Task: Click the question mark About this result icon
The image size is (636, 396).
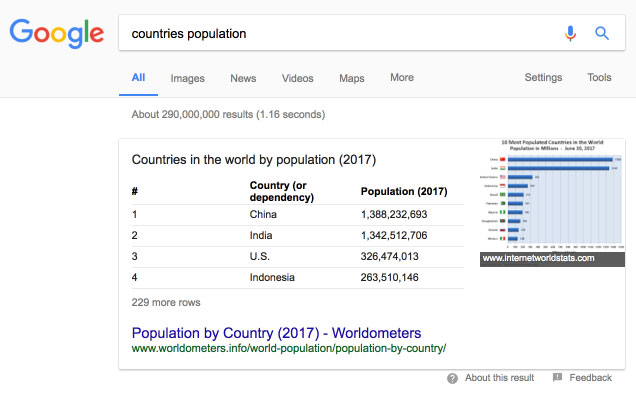Action: [x=452, y=378]
